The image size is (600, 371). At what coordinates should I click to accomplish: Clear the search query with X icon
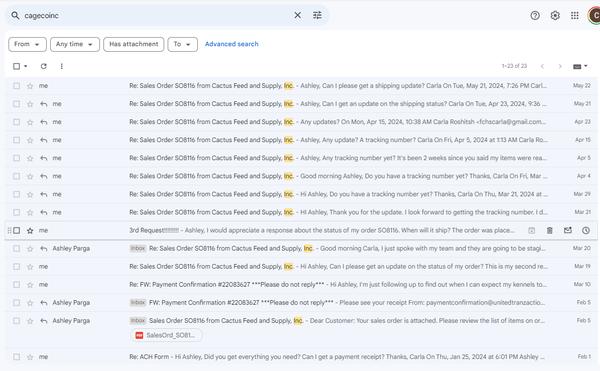coord(297,15)
